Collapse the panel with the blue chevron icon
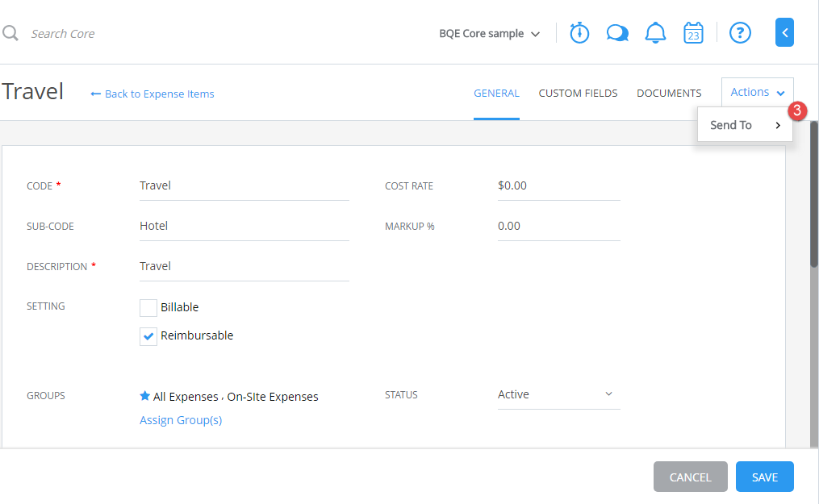This screenshot has height=504, width=819. click(784, 32)
